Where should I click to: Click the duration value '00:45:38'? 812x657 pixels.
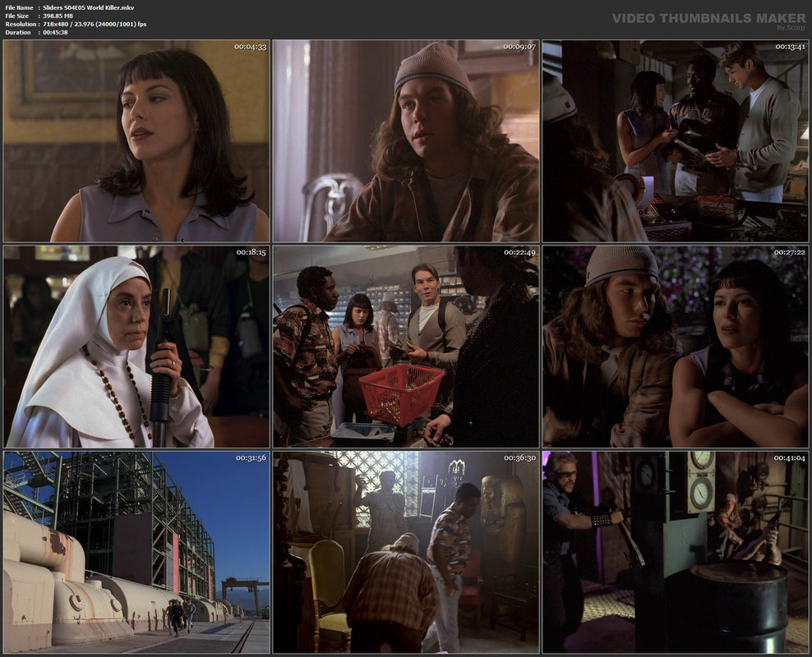(55, 33)
